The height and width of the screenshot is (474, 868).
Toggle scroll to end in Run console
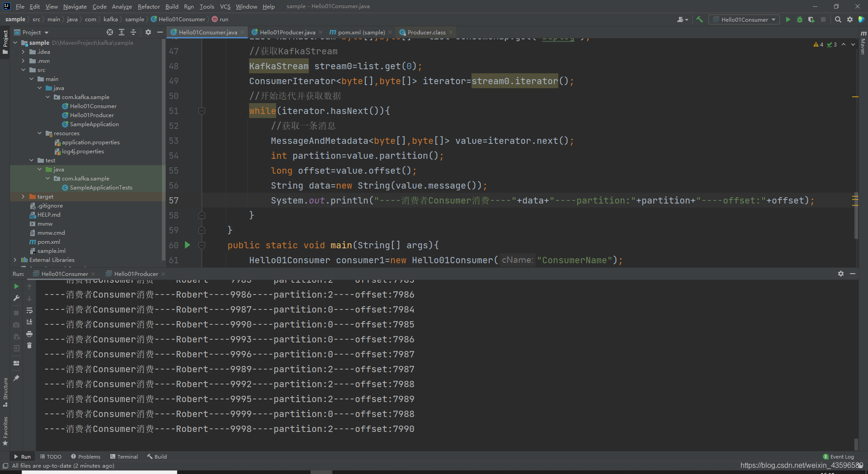tap(29, 322)
